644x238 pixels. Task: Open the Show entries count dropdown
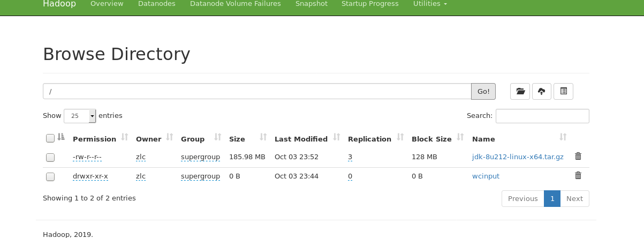(80, 116)
